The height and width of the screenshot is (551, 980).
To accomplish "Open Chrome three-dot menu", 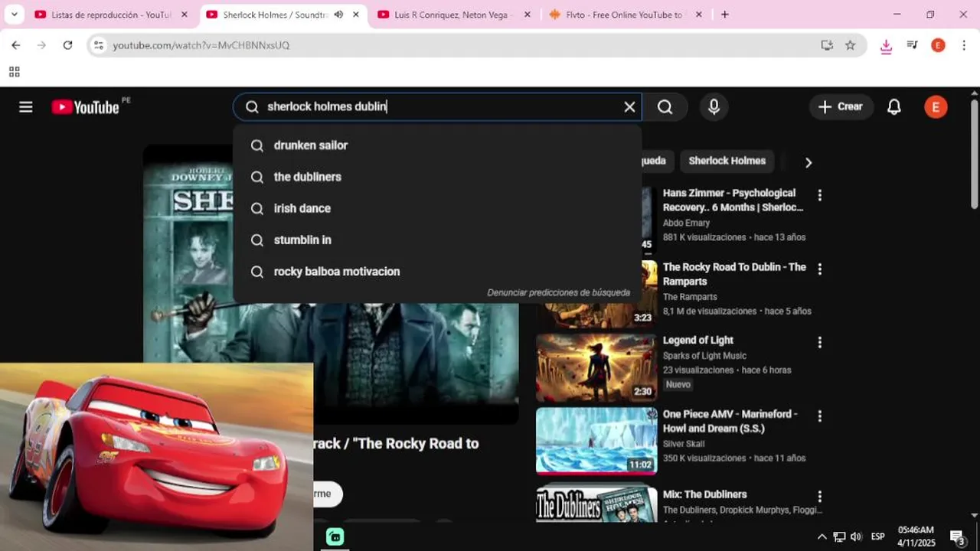I will [x=964, y=45].
